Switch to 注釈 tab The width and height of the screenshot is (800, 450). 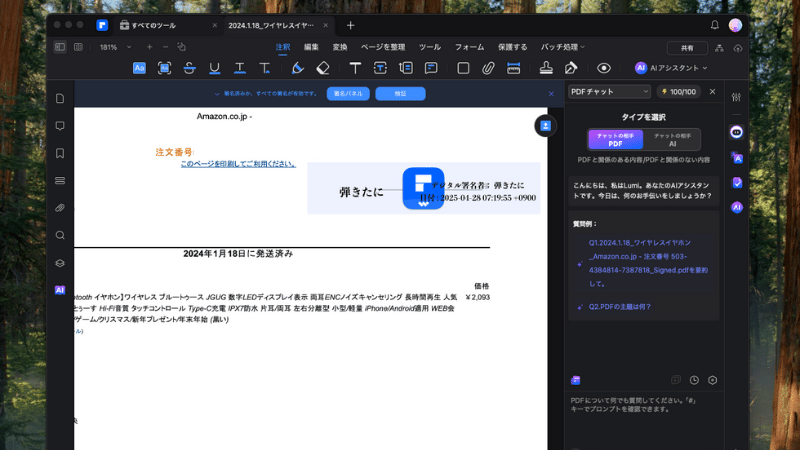click(283, 47)
